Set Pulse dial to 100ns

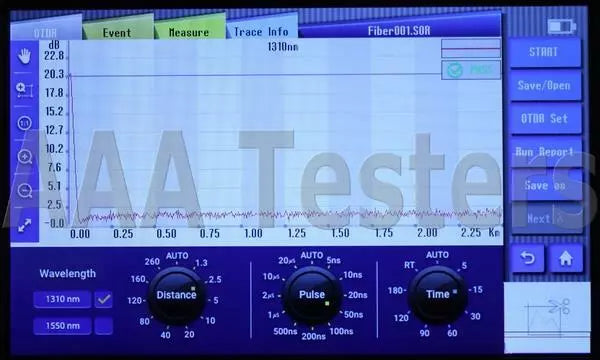click(x=341, y=331)
